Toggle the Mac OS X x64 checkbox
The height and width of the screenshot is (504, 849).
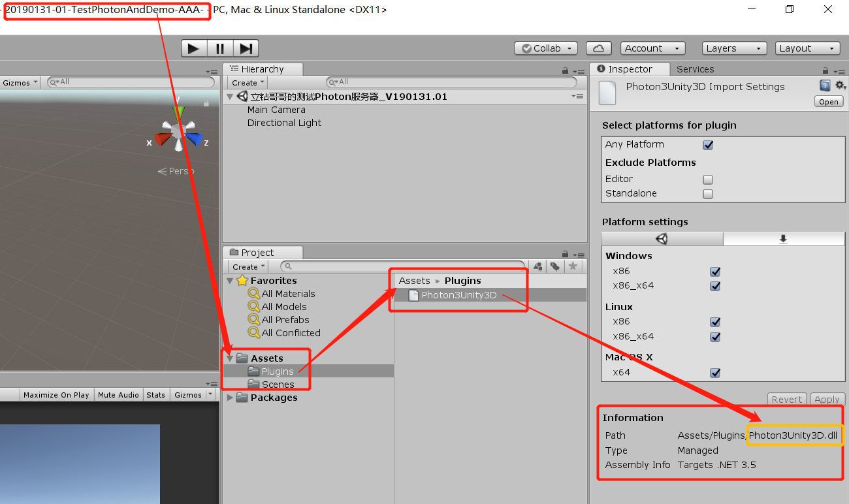click(x=715, y=373)
